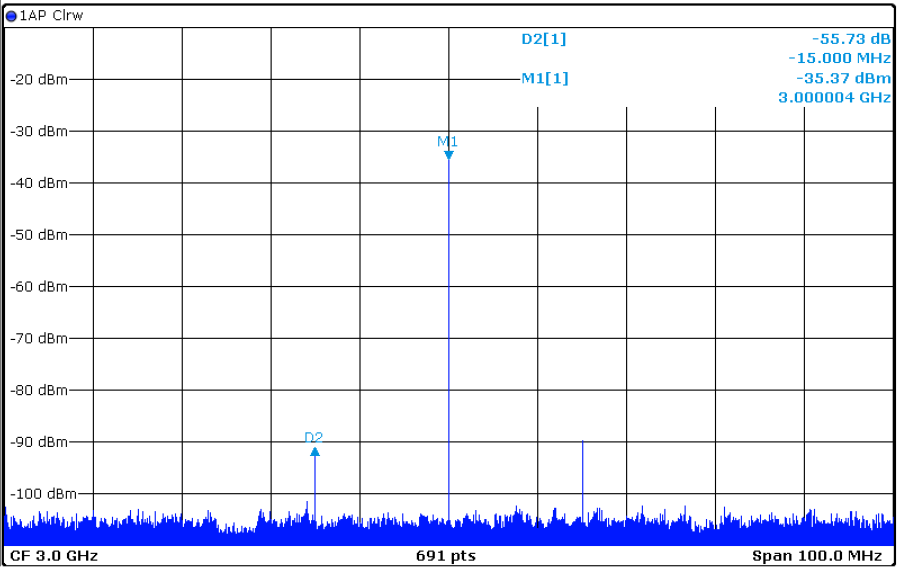Click the D2[1] readout header

[x=544, y=39]
